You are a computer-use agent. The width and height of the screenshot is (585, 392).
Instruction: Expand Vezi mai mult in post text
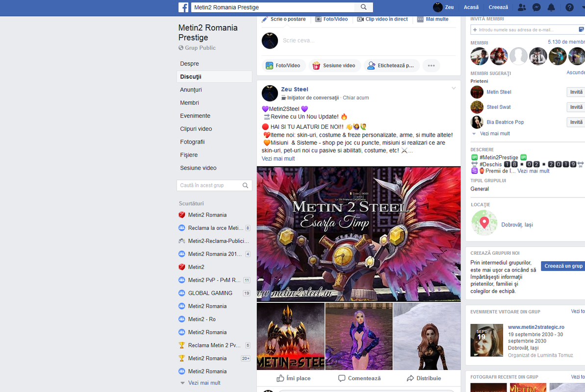pyautogui.click(x=278, y=159)
